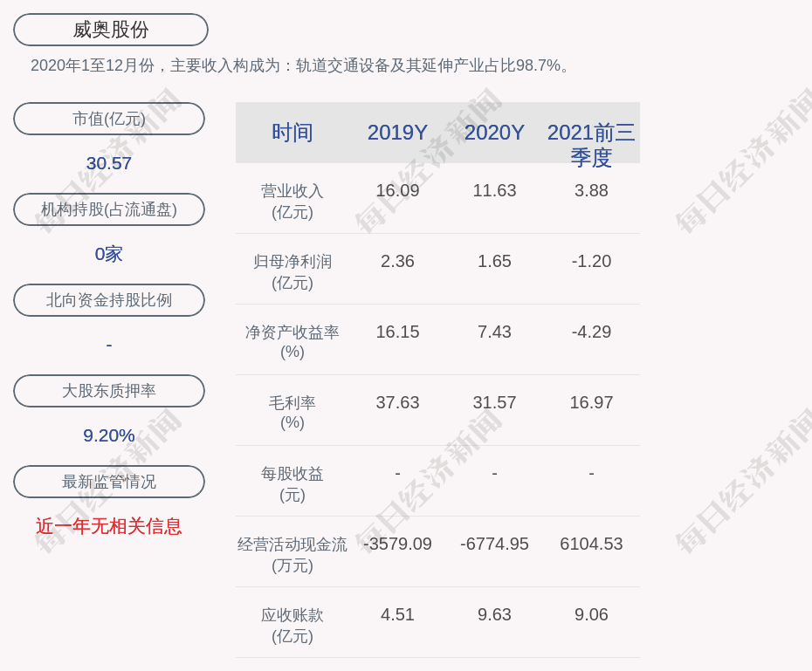Select the 2021前三季度 column header

click(591, 145)
